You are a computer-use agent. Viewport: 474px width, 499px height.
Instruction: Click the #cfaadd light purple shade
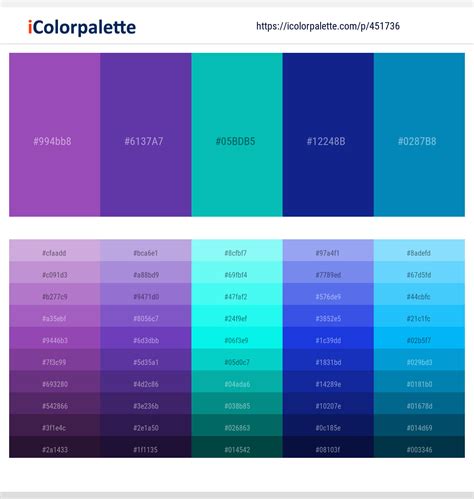pos(55,251)
